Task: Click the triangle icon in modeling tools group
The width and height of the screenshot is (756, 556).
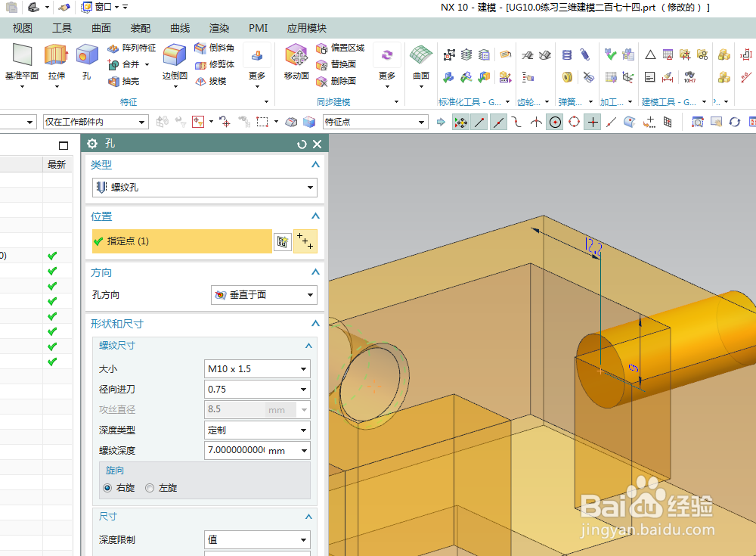Action: click(650, 54)
